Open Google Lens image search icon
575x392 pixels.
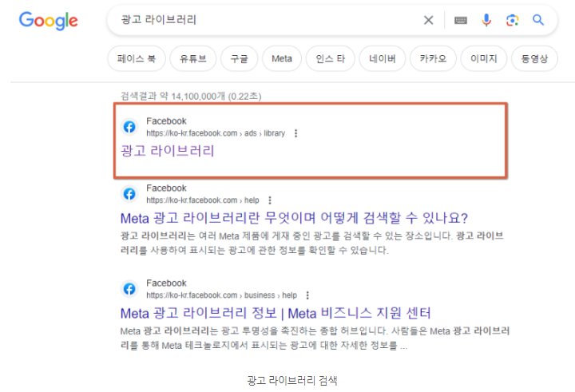[512, 20]
